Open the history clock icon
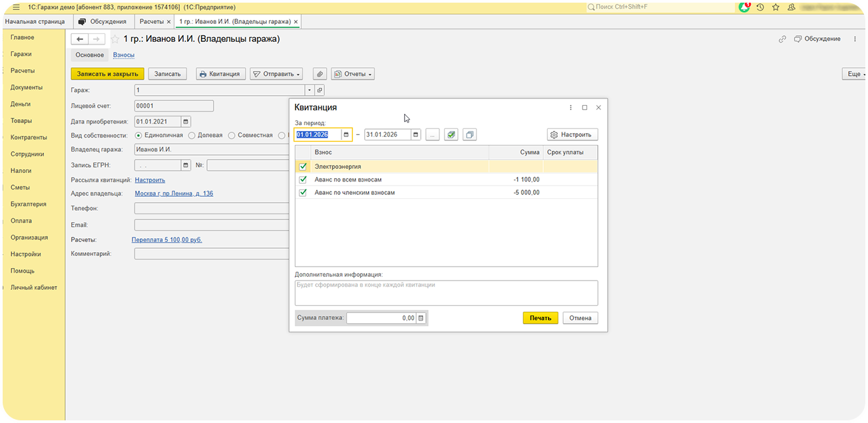This screenshot has height=423, width=868. 760,7
